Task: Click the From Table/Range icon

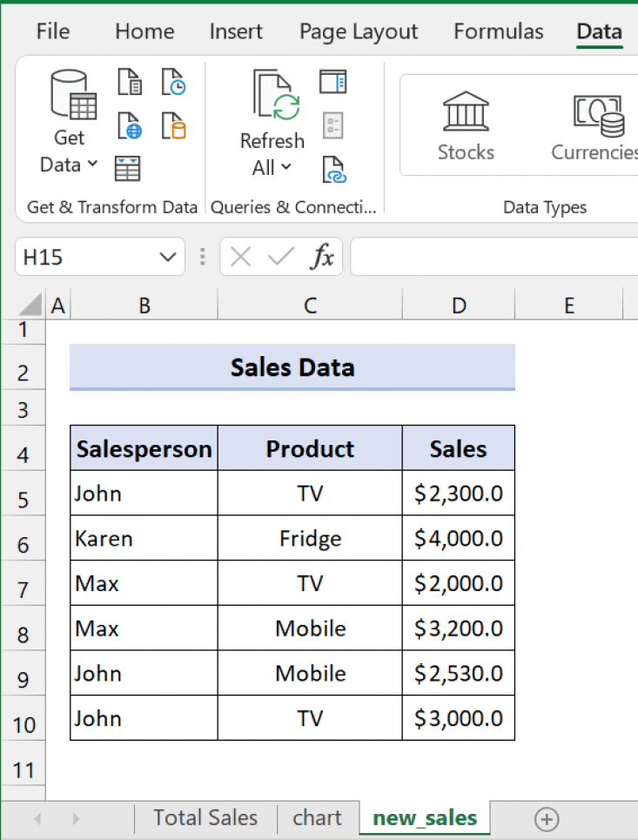Action: pyautogui.click(x=128, y=168)
